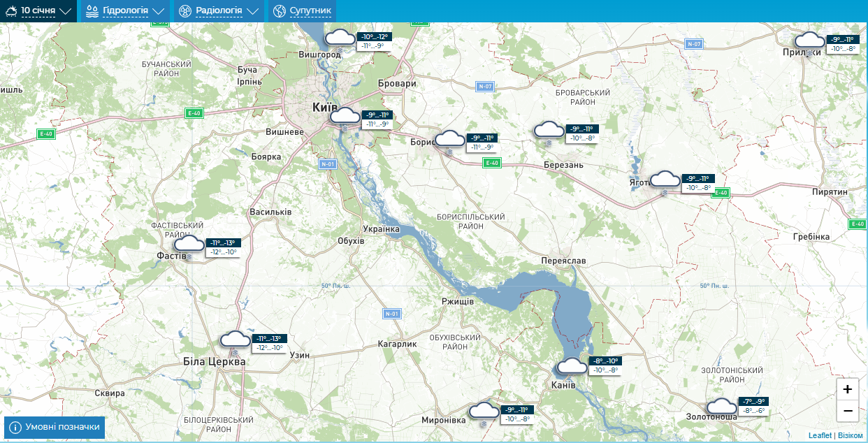Zoom out the map with minus button
The width and height of the screenshot is (868, 443).
click(x=847, y=411)
